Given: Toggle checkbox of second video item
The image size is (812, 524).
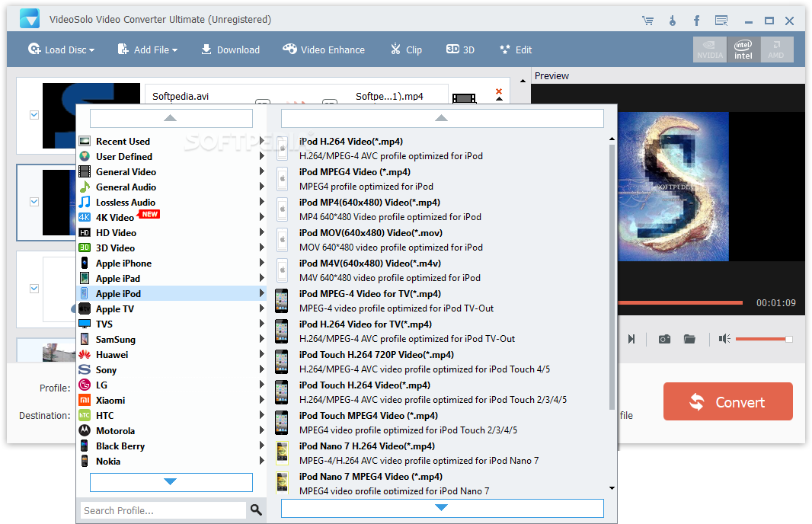Looking at the screenshot, I should click(x=34, y=202).
